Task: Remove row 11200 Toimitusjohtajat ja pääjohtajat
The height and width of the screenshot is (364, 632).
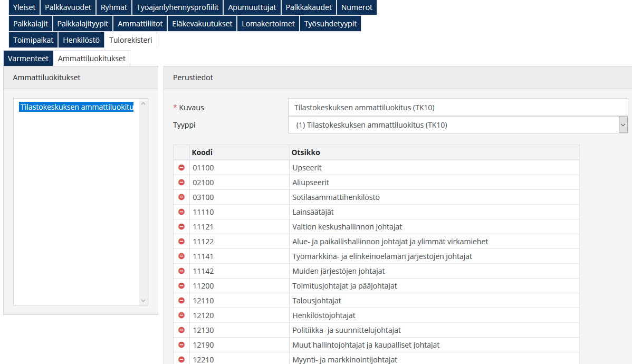Action: point(181,286)
